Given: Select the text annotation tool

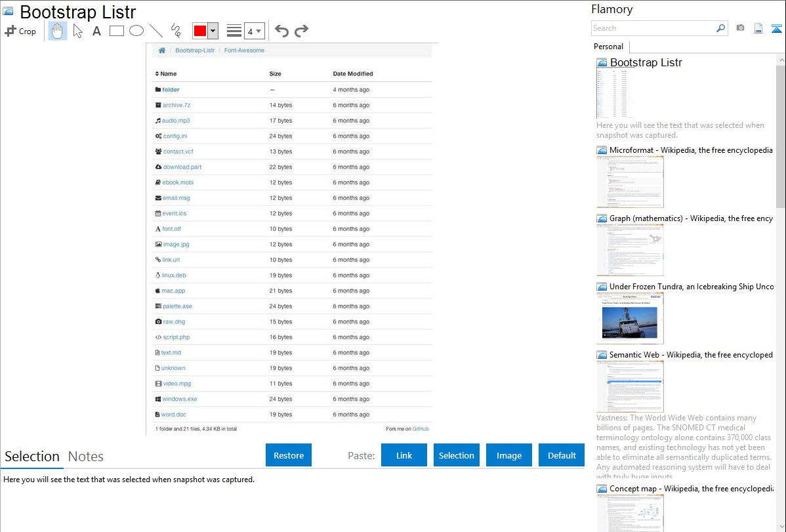Looking at the screenshot, I should tap(96, 31).
